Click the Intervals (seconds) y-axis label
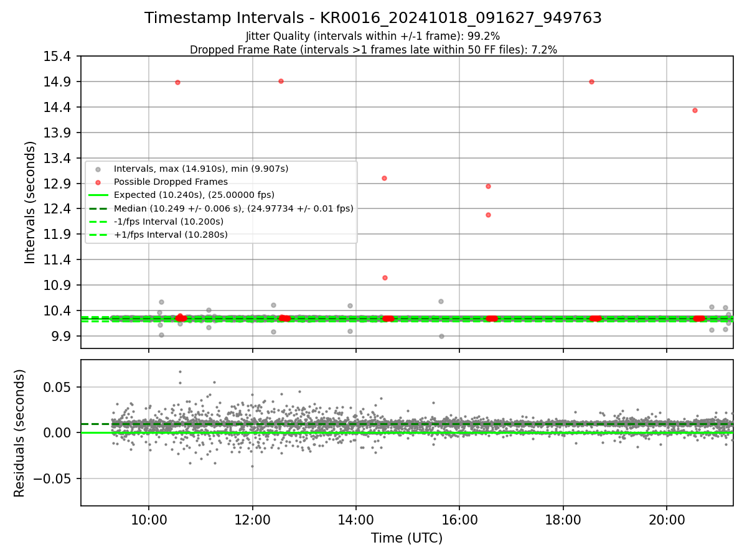Viewport: 747px width, 560px height. 31,202
